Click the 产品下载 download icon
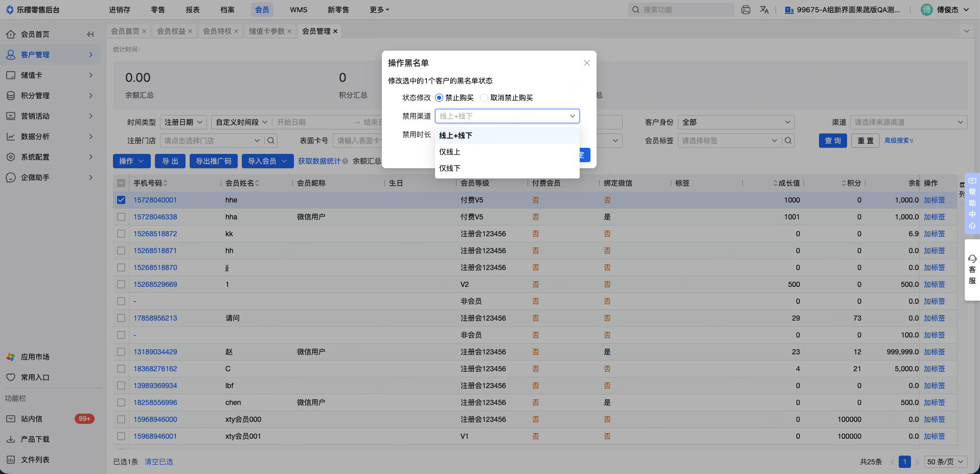The image size is (980, 474). (11, 439)
